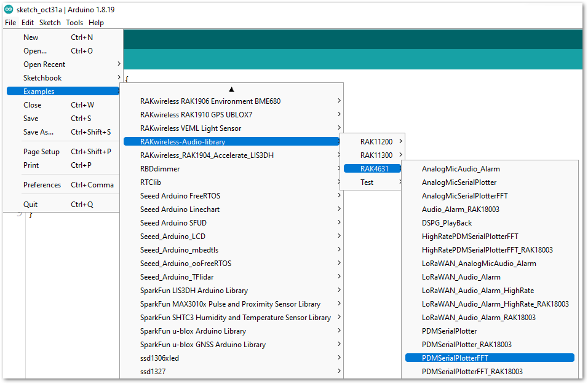Quit the Arduino IDE
This screenshot has width=588, height=384.
point(31,204)
